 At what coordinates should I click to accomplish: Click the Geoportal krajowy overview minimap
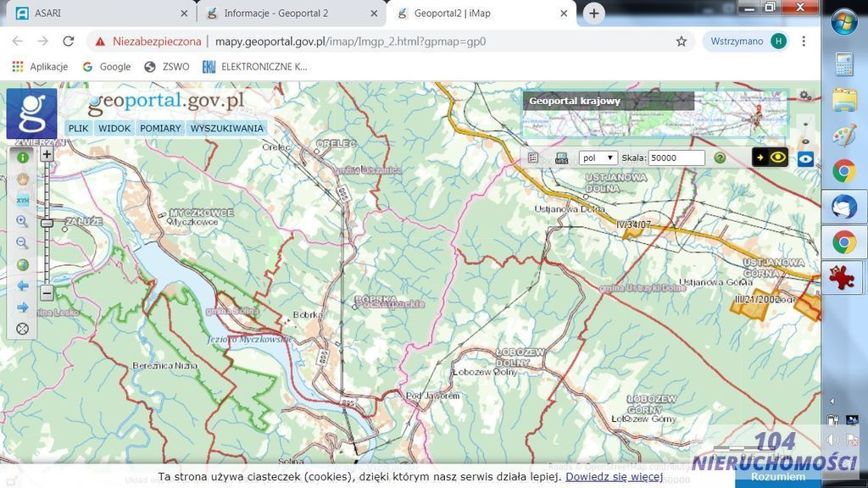pyautogui.click(x=655, y=115)
